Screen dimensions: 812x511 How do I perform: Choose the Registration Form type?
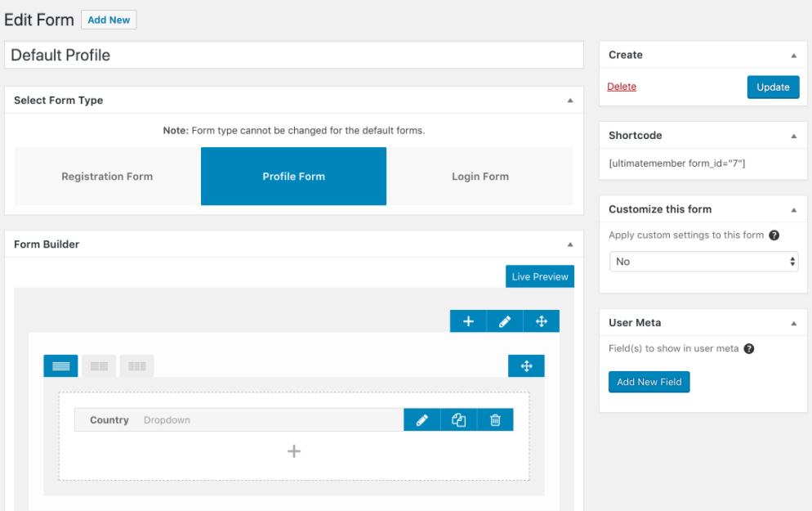107,177
